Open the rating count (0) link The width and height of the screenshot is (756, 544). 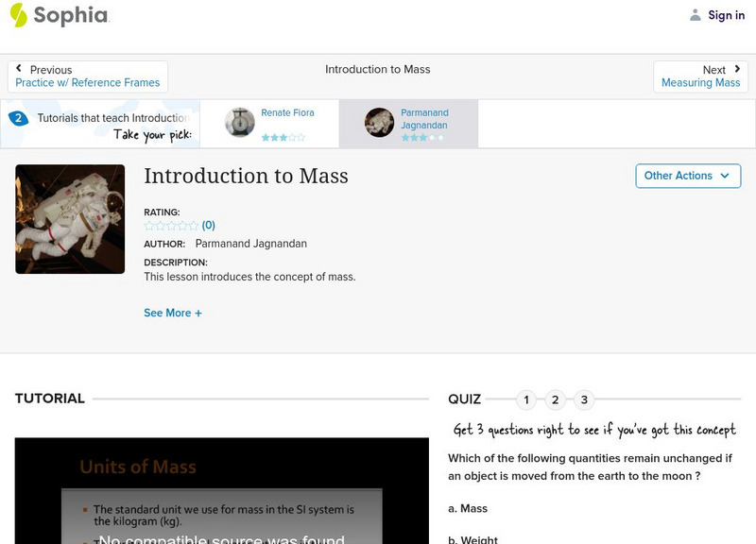click(209, 226)
